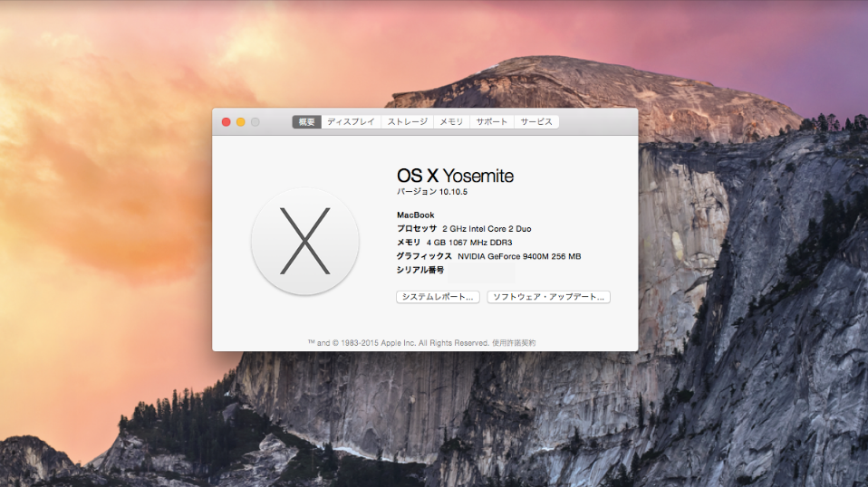Viewport: 868px width, 487px height.
Task: Select the 2 GHz Intel Core 2 Duo value
Action: (487, 229)
